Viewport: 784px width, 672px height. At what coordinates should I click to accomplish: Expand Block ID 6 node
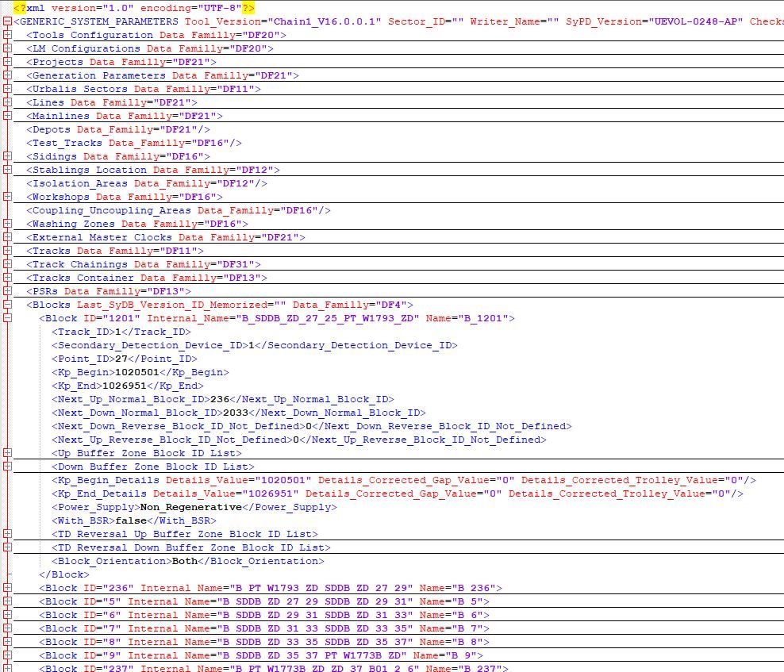pyautogui.click(x=7, y=616)
